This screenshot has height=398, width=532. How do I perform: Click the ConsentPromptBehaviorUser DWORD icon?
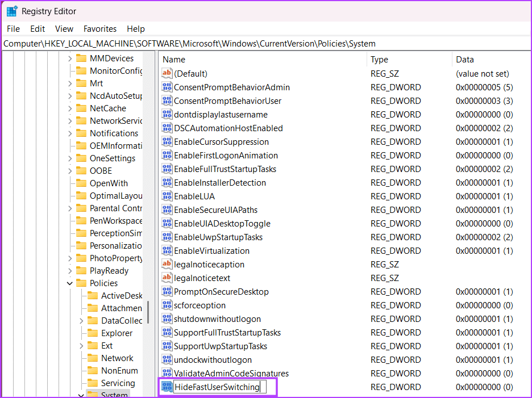pyautogui.click(x=167, y=100)
